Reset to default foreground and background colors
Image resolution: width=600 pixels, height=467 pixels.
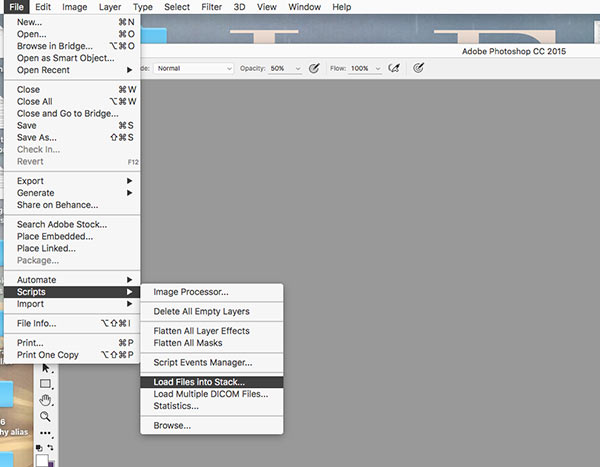[x=39, y=447]
